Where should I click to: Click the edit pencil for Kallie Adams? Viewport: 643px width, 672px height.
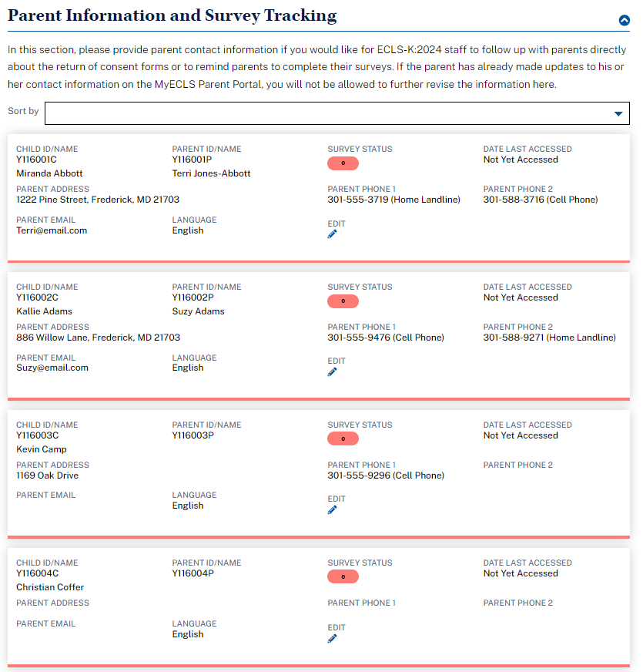click(333, 372)
